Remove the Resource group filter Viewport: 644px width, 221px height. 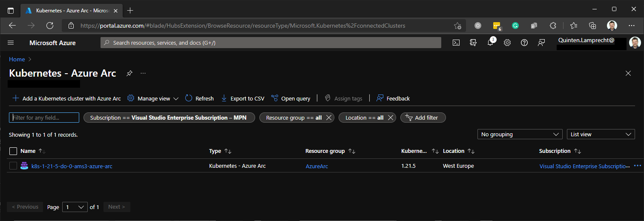click(328, 118)
